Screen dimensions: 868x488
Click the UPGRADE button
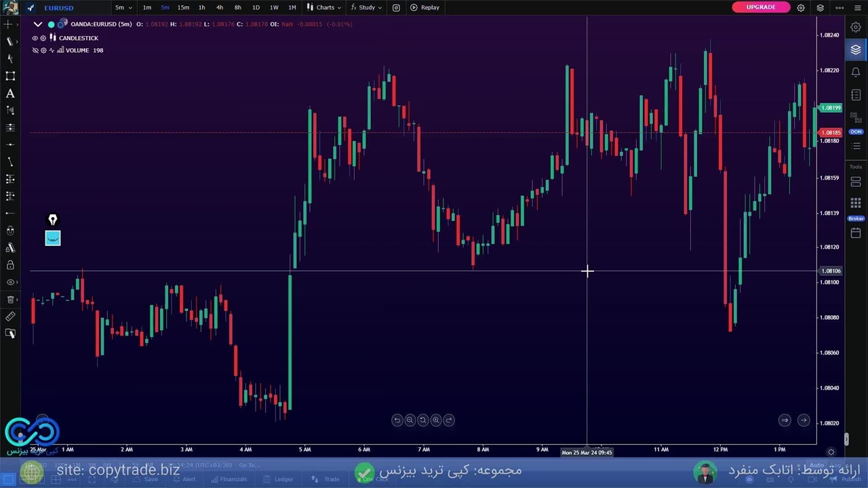[760, 7]
